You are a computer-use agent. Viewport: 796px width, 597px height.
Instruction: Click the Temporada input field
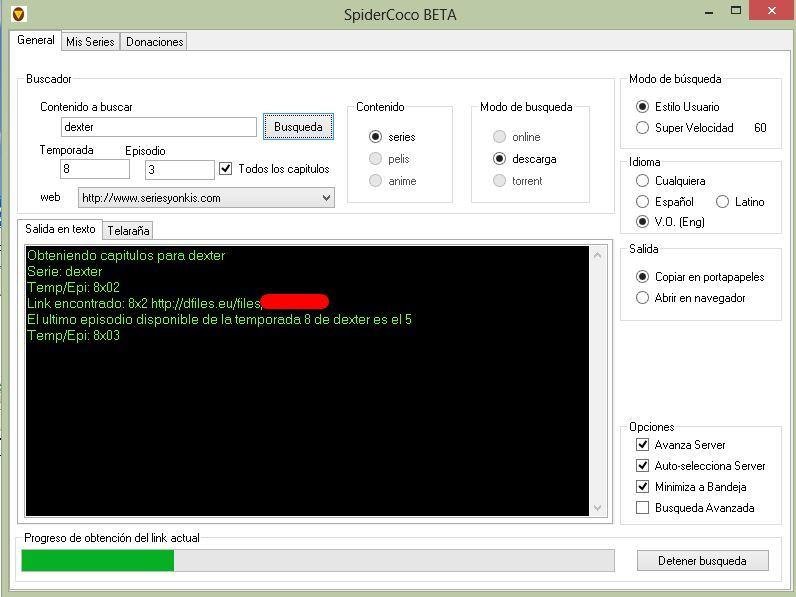95,169
